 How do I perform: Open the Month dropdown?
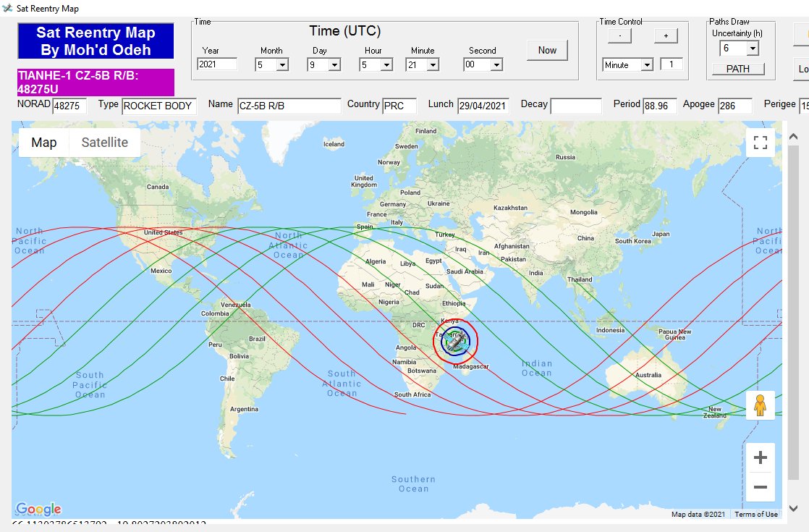(282, 65)
